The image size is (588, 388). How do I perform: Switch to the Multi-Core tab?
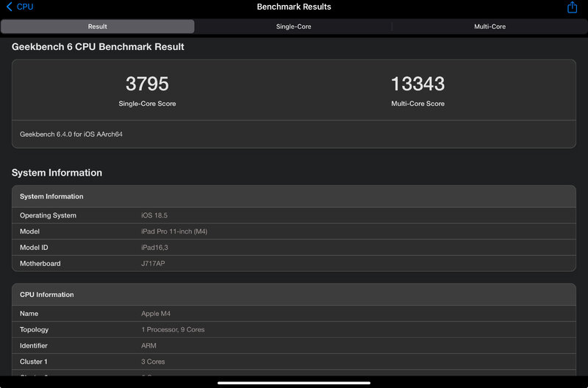[490, 26]
